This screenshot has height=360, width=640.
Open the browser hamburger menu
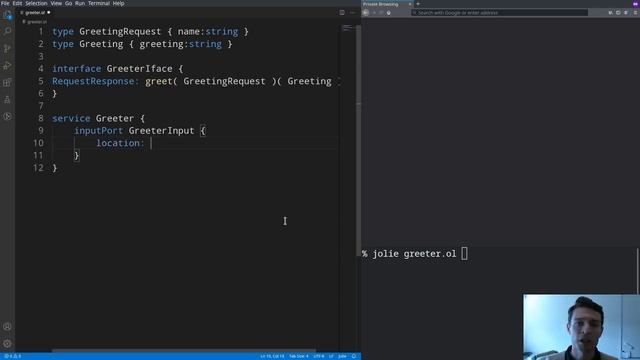point(635,13)
